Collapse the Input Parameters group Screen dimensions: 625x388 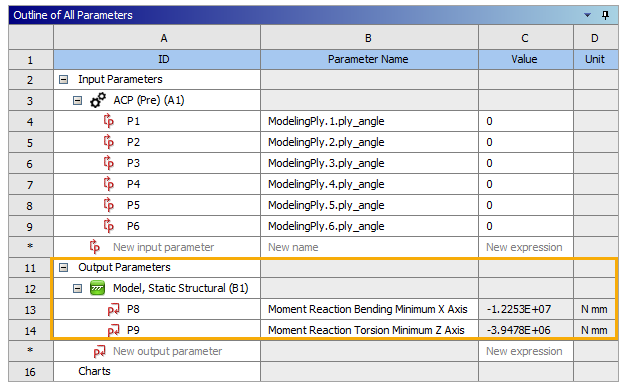click(63, 79)
